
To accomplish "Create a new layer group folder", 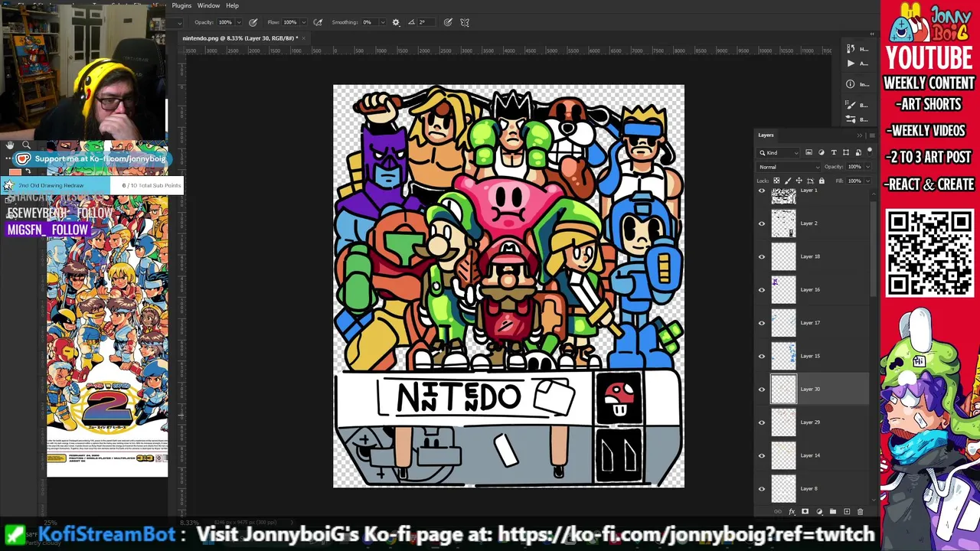I will click(x=833, y=512).
